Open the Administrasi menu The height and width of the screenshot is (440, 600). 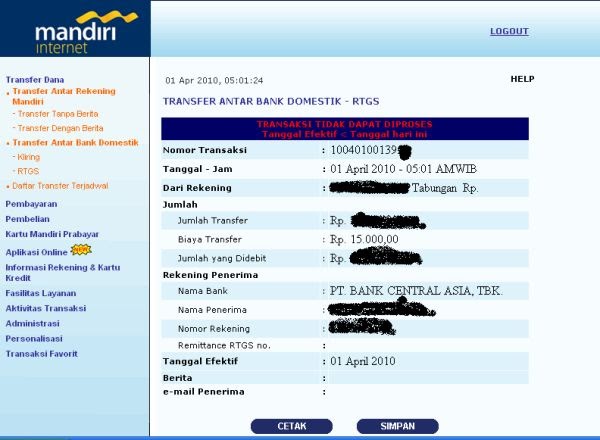[x=33, y=323]
